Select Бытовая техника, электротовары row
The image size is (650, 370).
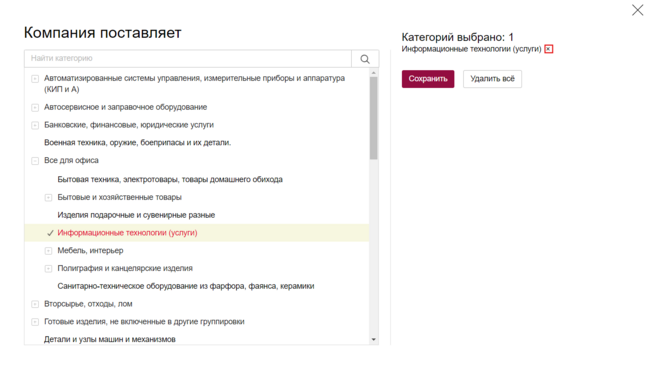click(x=170, y=179)
